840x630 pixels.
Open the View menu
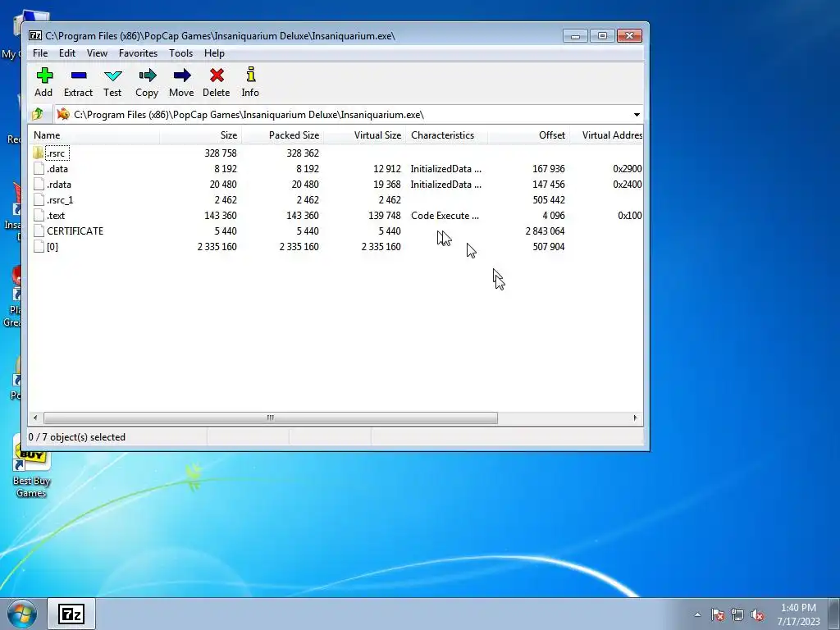(x=97, y=53)
